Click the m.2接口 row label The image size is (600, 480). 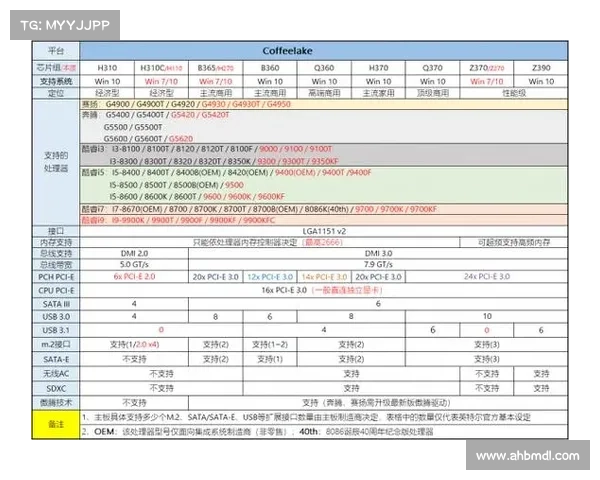pos(56,344)
